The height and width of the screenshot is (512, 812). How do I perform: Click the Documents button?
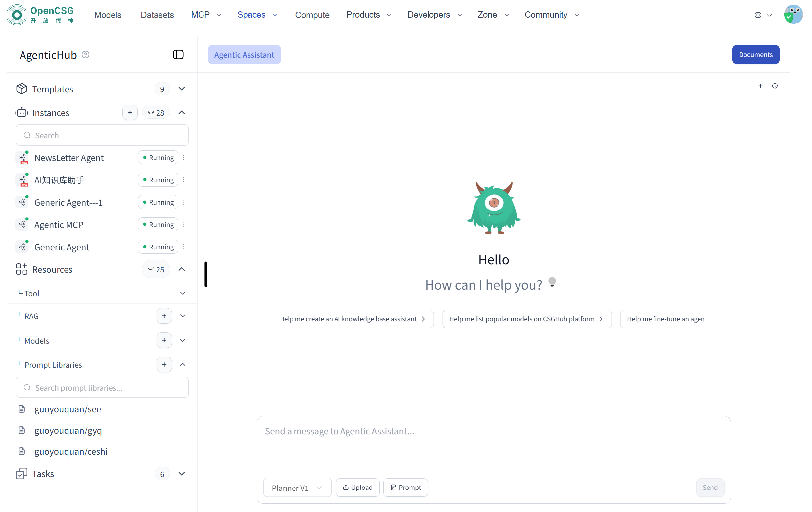pos(755,55)
